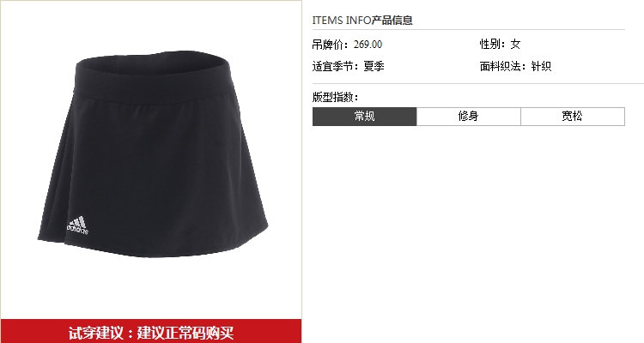This screenshot has width=644, height=343.
Task: Click the 面料织法: 针织 label
Action: click(515, 66)
